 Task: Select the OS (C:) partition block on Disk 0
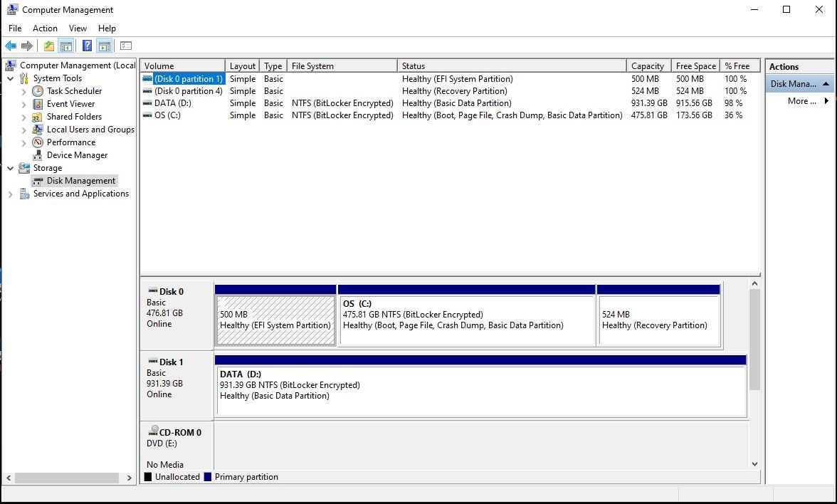point(467,315)
